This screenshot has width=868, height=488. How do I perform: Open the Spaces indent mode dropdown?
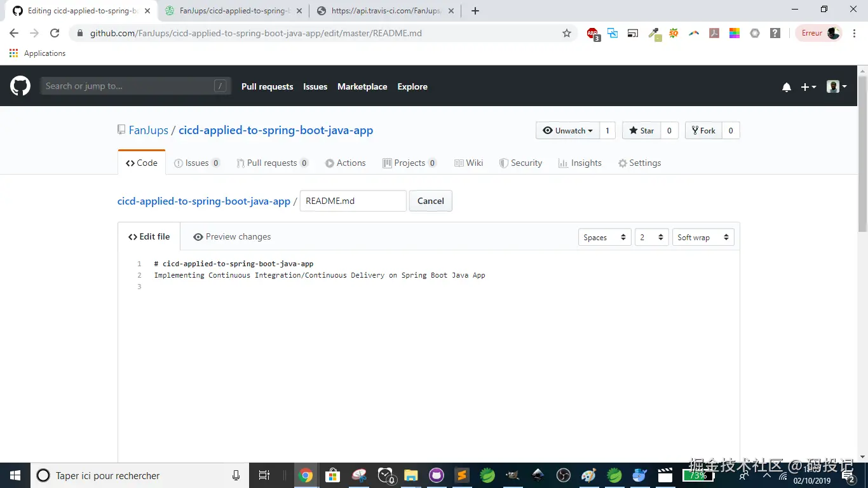pos(605,238)
